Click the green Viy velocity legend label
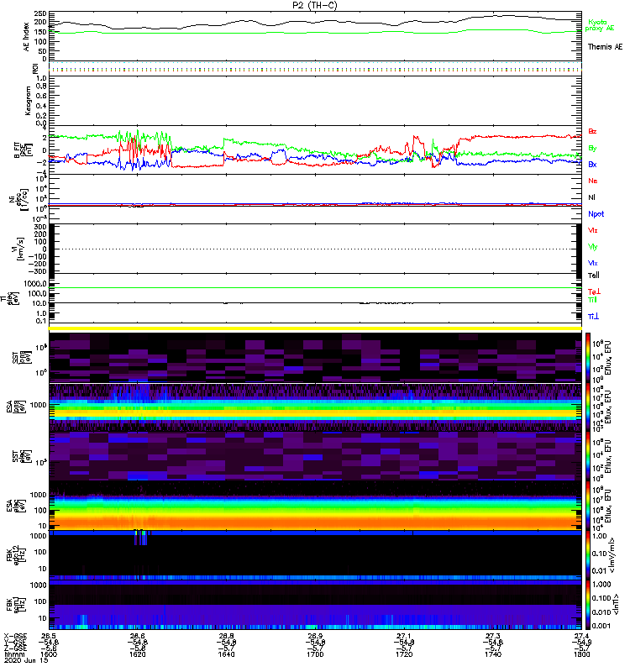The width and height of the screenshot is (630, 672). point(593,247)
